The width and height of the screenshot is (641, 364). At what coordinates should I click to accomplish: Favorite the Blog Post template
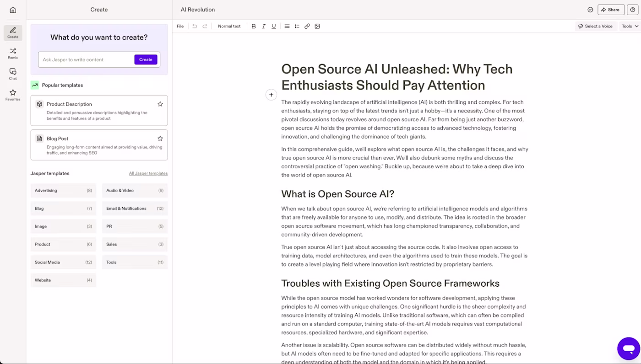[160, 138]
